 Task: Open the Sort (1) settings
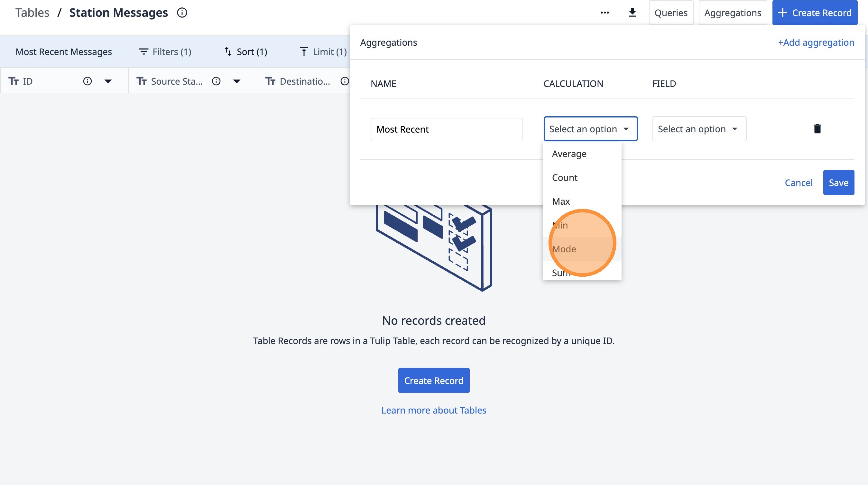[246, 52]
